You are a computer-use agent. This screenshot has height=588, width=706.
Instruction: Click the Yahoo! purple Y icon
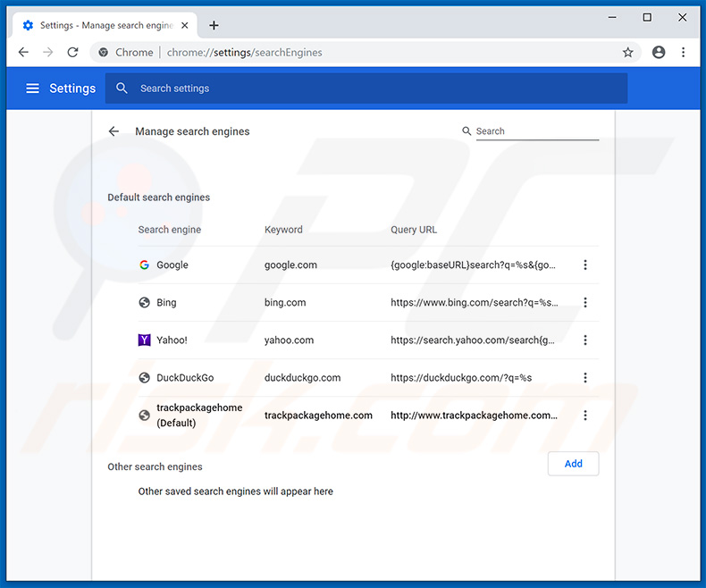(x=144, y=340)
